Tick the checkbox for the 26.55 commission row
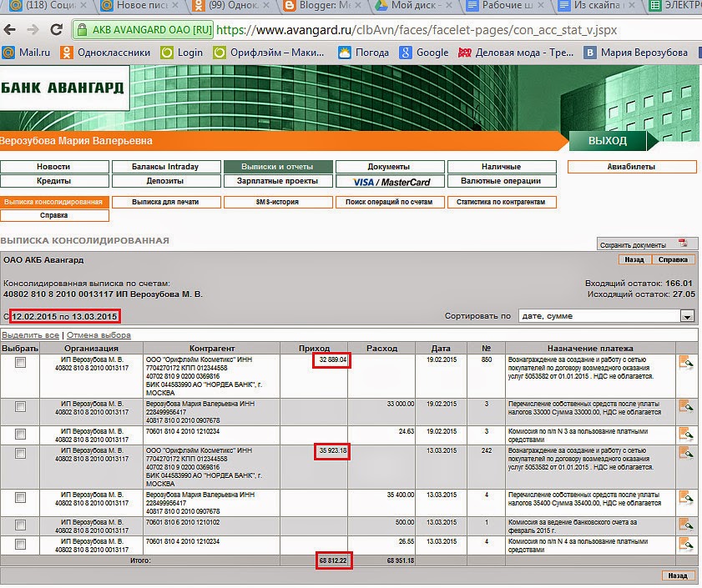702x588 pixels. pos(20,544)
